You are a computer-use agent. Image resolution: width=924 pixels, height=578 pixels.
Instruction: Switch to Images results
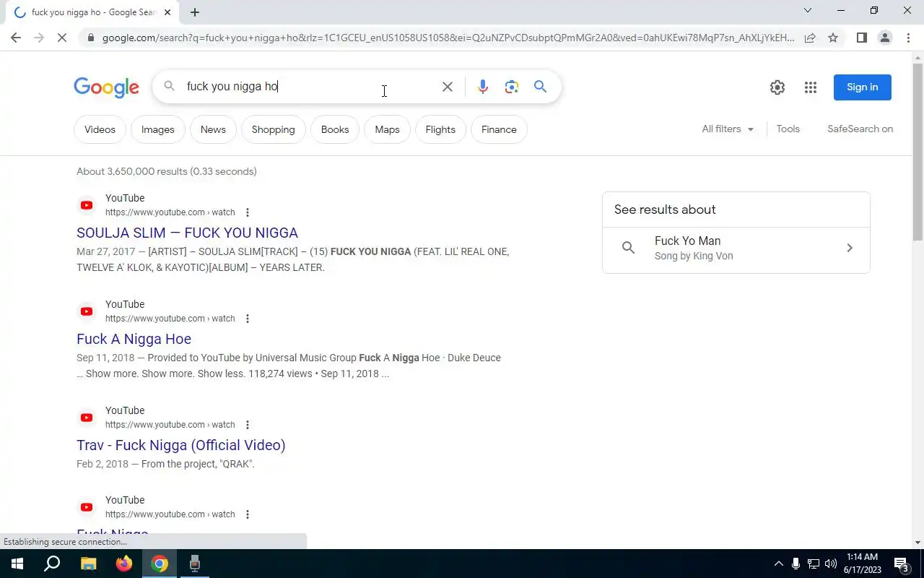(x=157, y=130)
